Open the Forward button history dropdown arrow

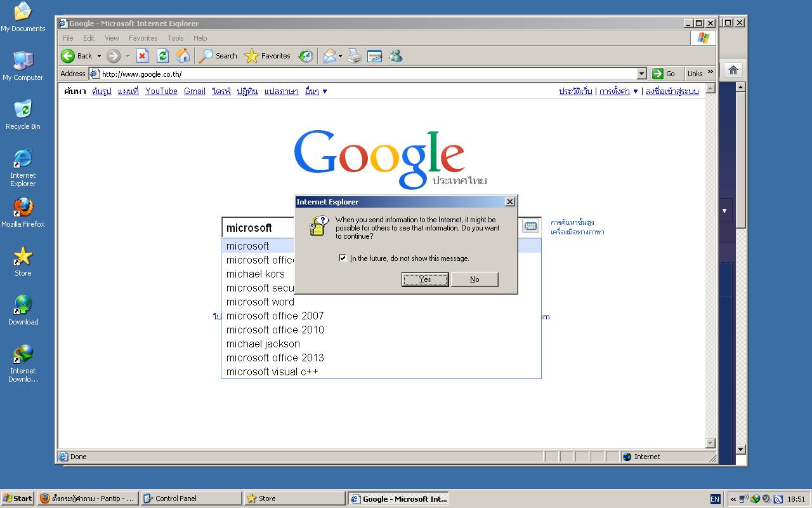[128, 56]
